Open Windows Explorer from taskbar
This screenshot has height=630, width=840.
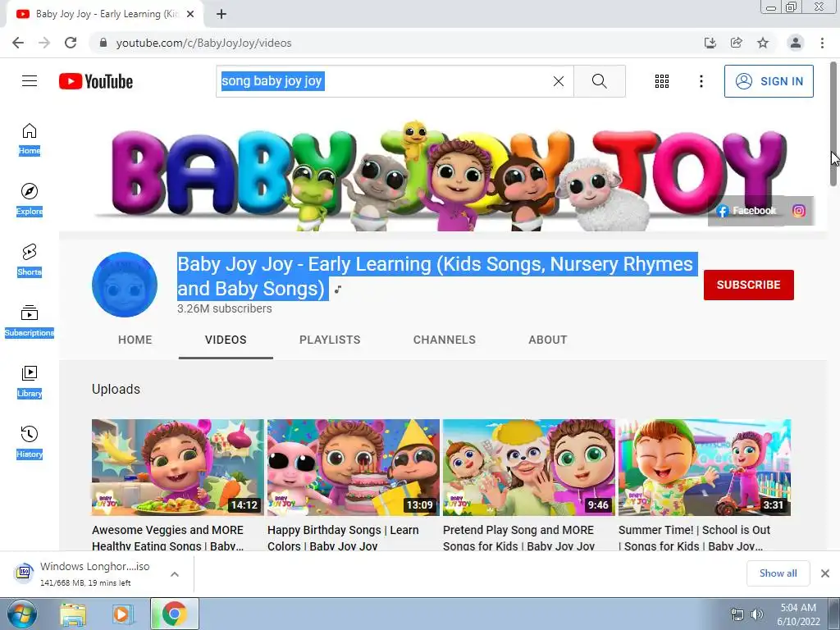(73, 614)
